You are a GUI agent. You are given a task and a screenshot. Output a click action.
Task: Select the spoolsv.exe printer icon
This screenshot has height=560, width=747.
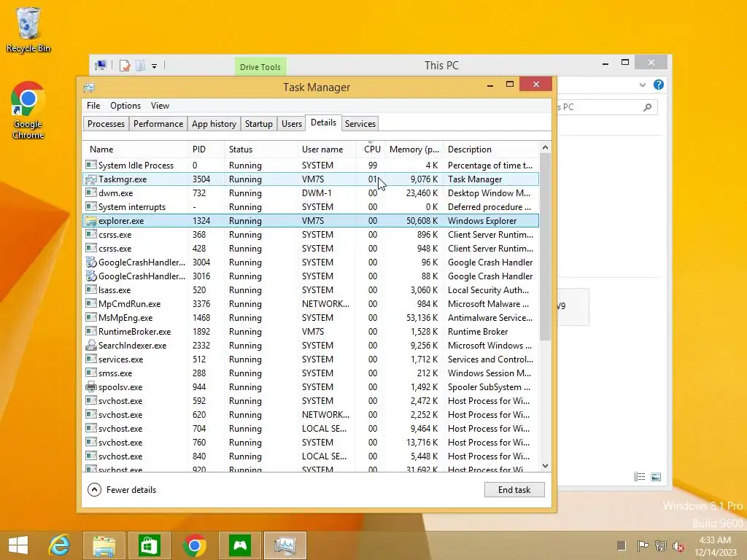click(90, 386)
